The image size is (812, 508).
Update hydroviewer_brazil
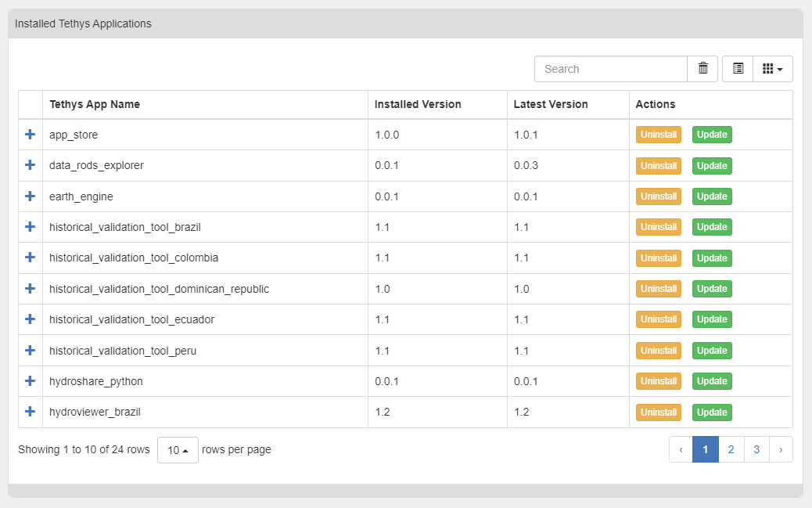tap(712, 412)
